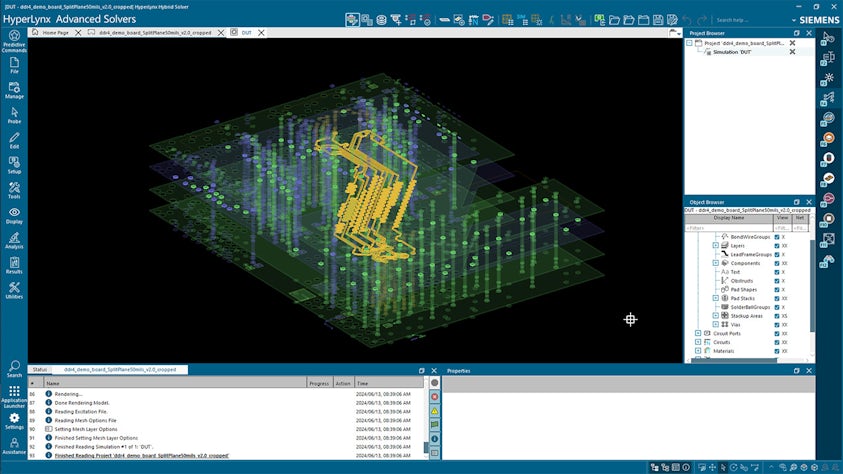
Task: Select the Probe tool
Action: [x=14, y=115]
